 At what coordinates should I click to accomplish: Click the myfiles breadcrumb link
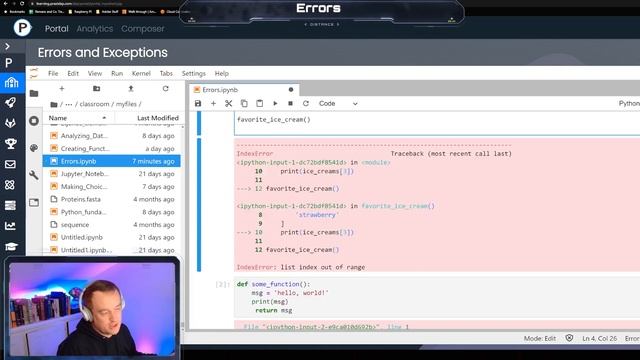[x=126, y=104]
